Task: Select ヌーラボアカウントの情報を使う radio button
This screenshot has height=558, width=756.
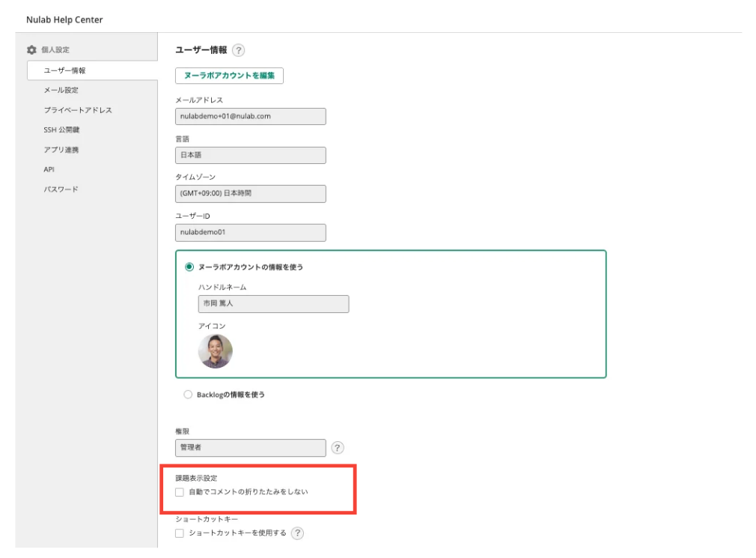Action: coord(189,267)
